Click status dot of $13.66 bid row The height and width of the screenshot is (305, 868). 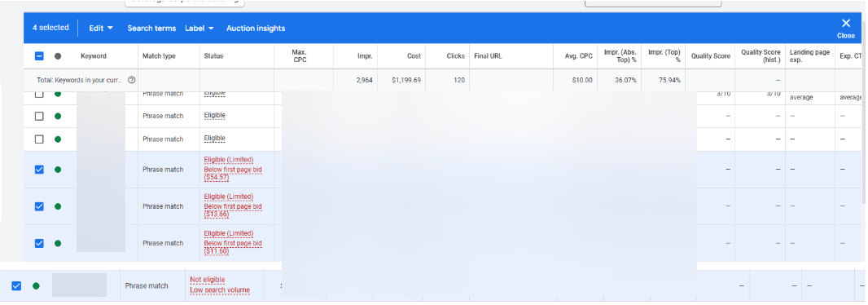[58, 206]
